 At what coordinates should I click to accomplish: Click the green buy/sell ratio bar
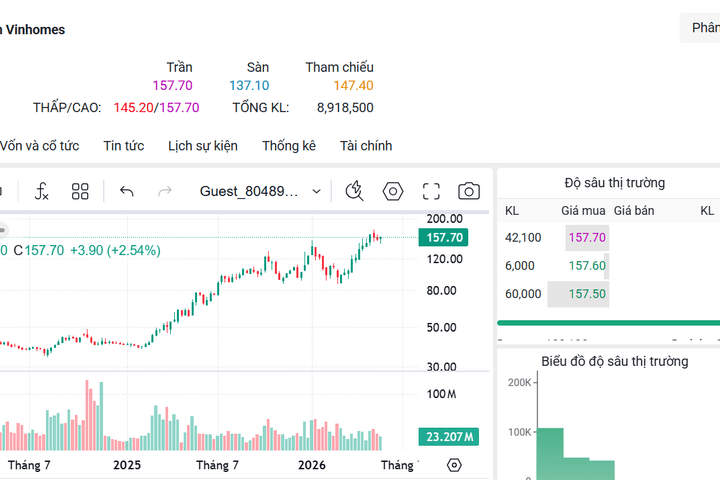(608, 323)
